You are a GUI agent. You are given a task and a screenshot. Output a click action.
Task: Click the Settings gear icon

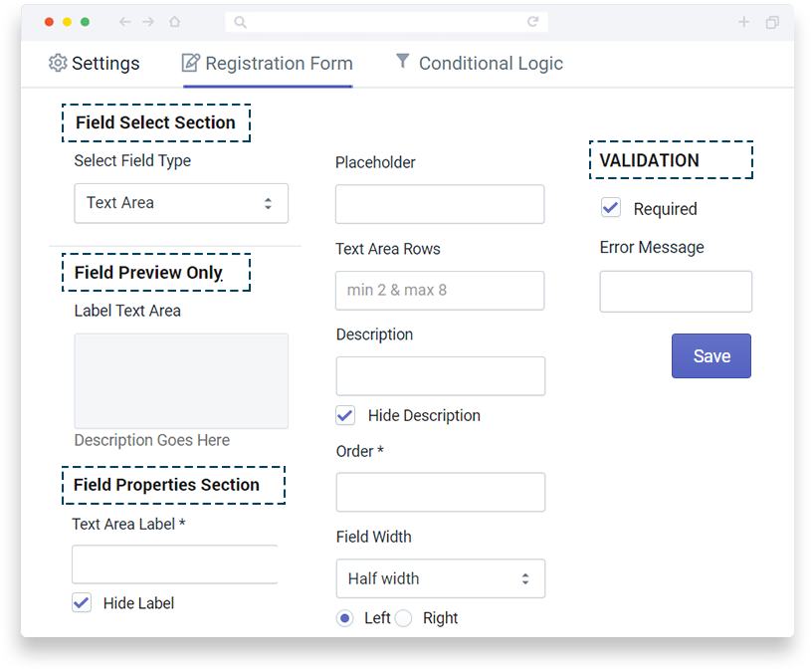(x=58, y=63)
